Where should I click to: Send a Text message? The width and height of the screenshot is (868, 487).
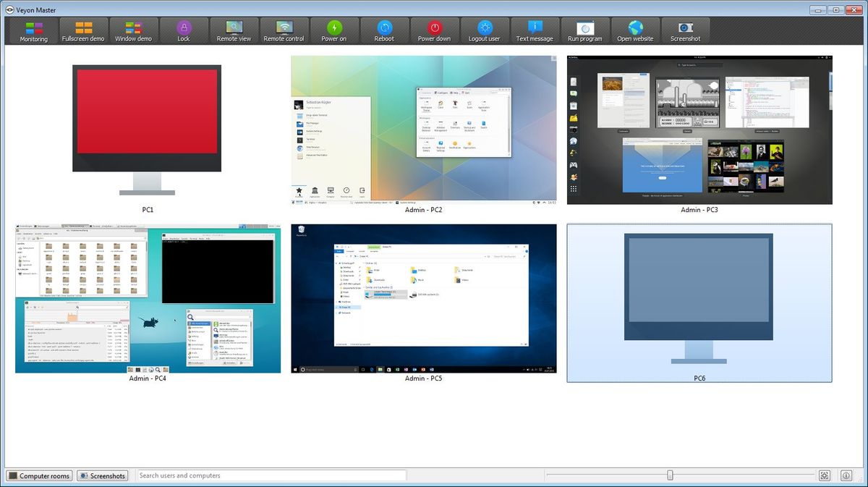point(535,30)
